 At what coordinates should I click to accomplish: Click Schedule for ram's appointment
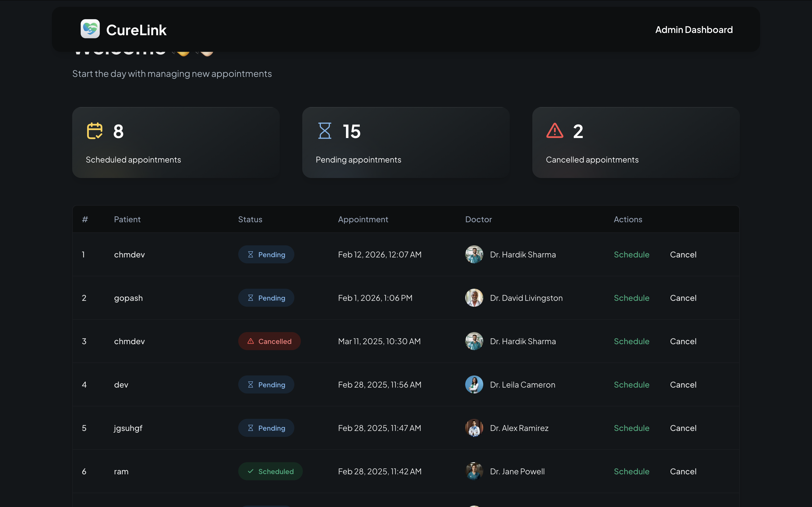click(x=631, y=471)
